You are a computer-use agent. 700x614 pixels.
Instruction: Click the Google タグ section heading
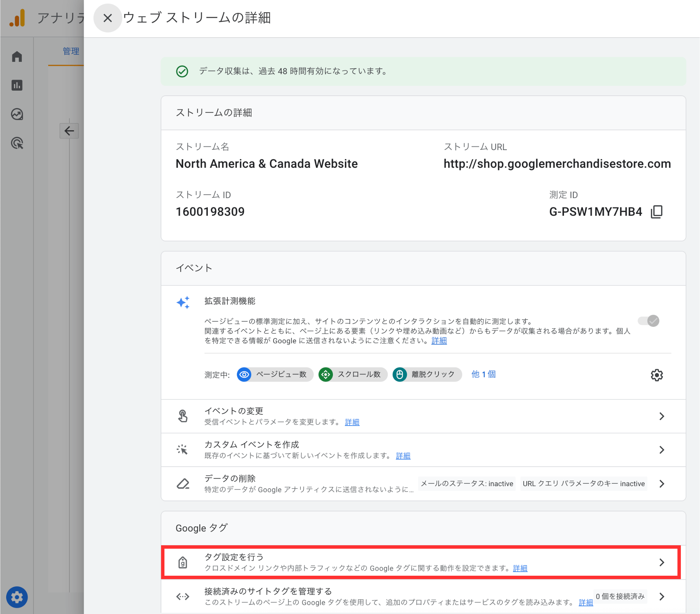click(x=202, y=528)
